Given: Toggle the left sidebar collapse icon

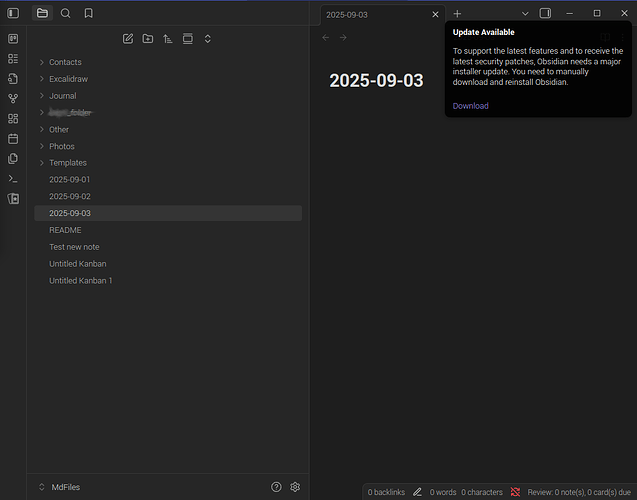Looking at the screenshot, I should [13, 13].
